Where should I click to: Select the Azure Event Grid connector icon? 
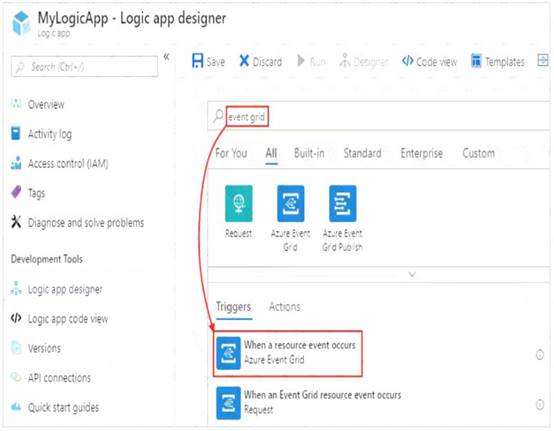click(290, 203)
